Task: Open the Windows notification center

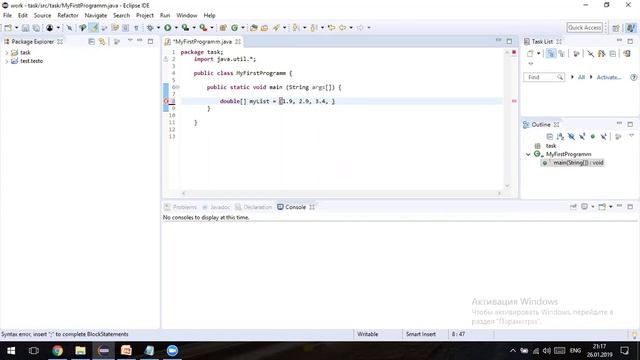Action: coord(624,351)
